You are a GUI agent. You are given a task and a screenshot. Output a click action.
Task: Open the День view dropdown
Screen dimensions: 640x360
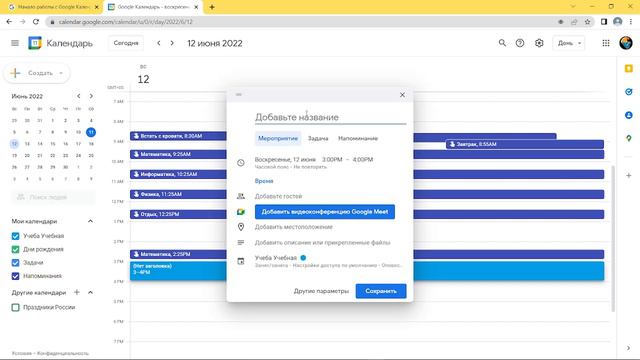pos(569,43)
